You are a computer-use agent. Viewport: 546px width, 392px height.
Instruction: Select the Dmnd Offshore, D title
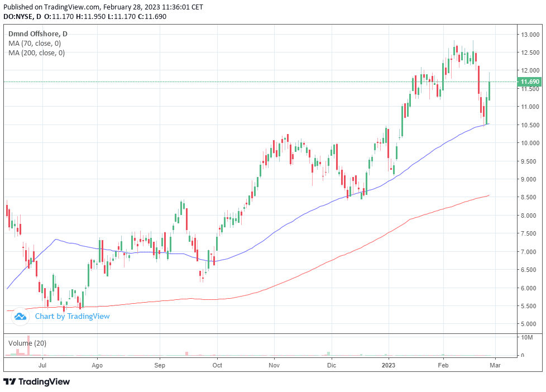[x=38, y=34]
